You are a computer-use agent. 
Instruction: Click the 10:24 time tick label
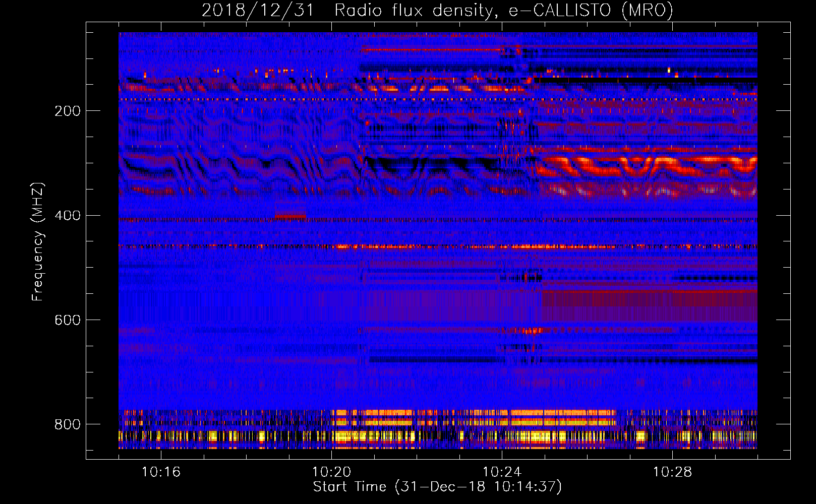[x=502, y=472]
